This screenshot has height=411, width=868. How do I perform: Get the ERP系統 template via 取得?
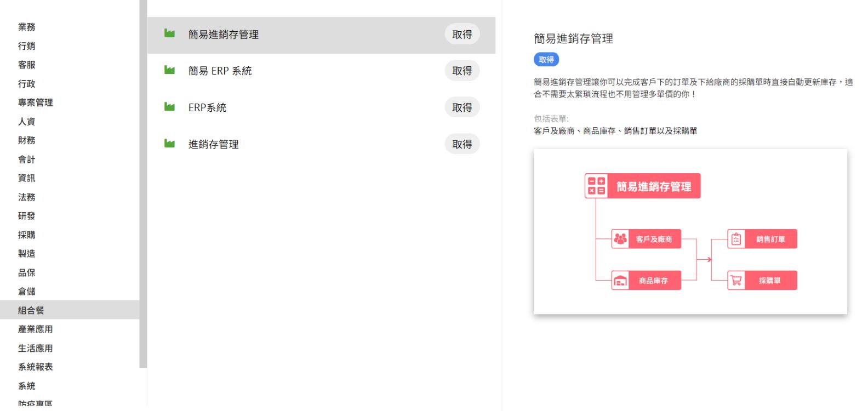coord(462,107)
